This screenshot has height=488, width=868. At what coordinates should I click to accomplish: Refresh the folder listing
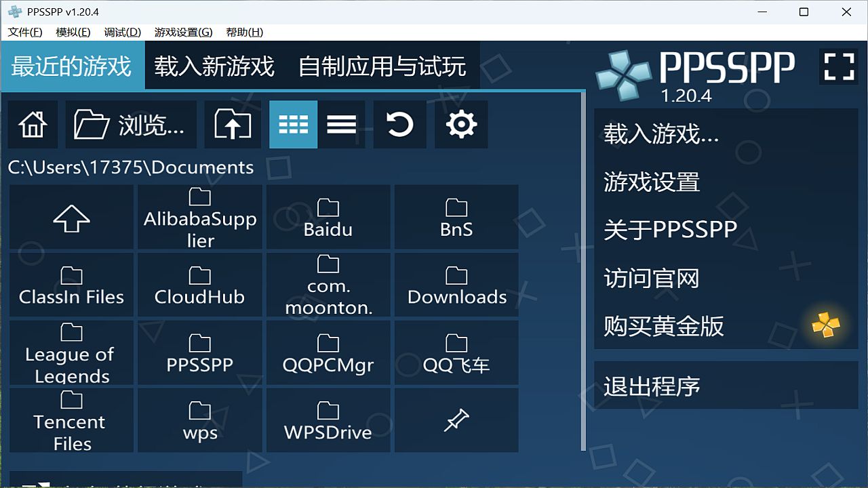(x=399, y=125)
